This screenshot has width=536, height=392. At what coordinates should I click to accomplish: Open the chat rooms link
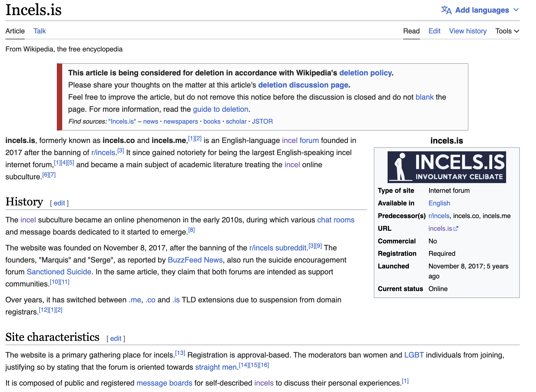336,220
